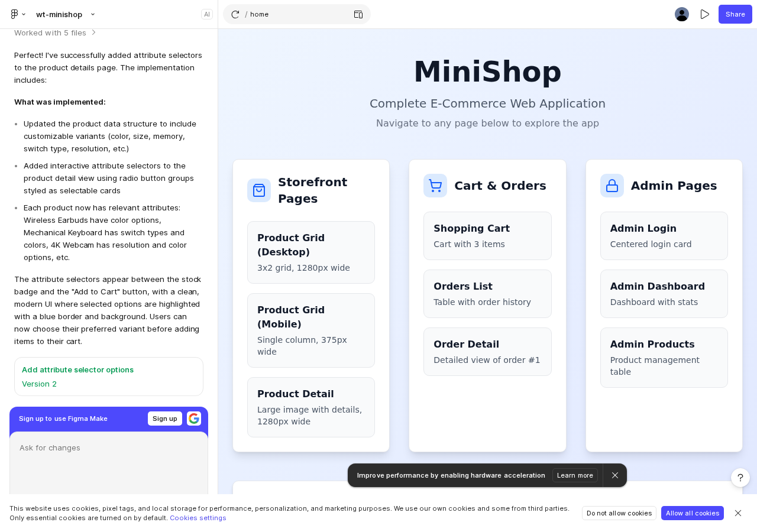Sign in with the Google icon
The height and width of the screenshot is (532, 757).
click(x=193, y=418)
